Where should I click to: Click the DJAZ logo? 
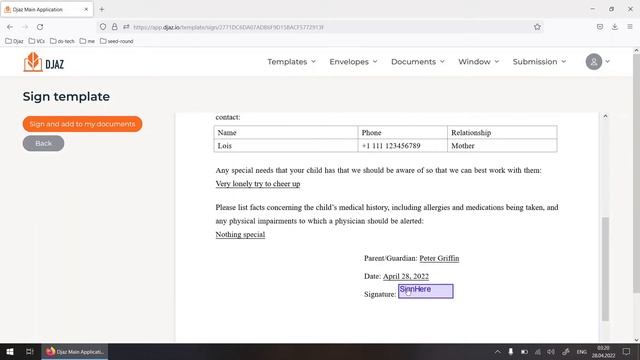[x=44, y=62]
